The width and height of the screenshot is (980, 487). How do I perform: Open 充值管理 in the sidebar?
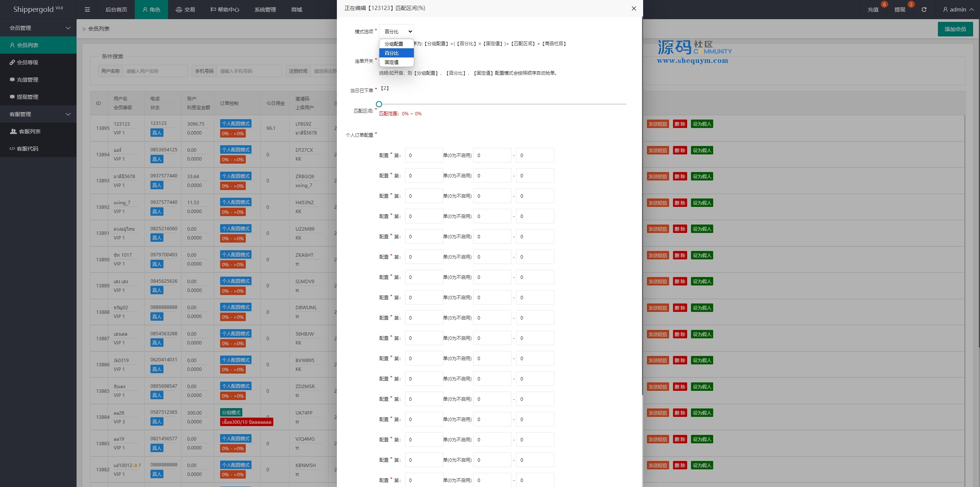[x=38, y=80]
